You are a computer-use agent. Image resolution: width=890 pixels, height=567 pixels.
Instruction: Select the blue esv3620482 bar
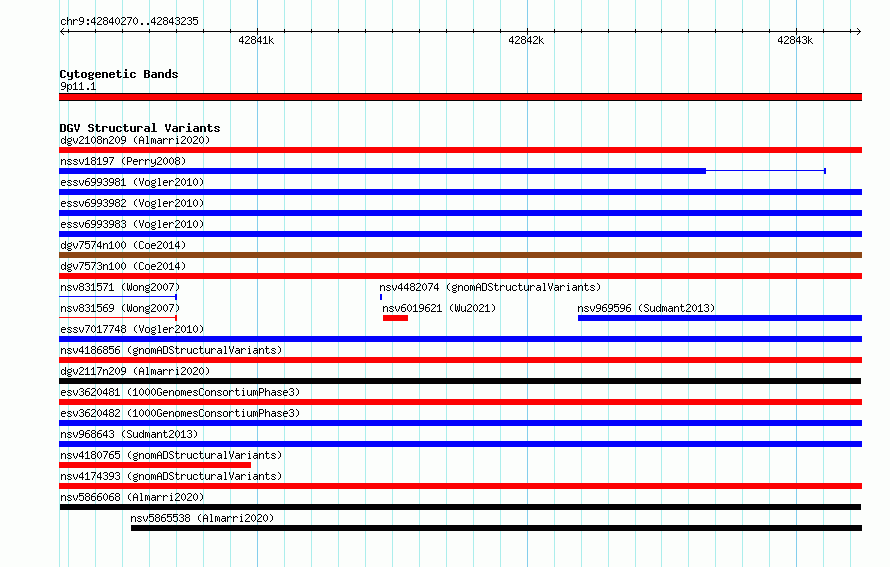point(460,423)
